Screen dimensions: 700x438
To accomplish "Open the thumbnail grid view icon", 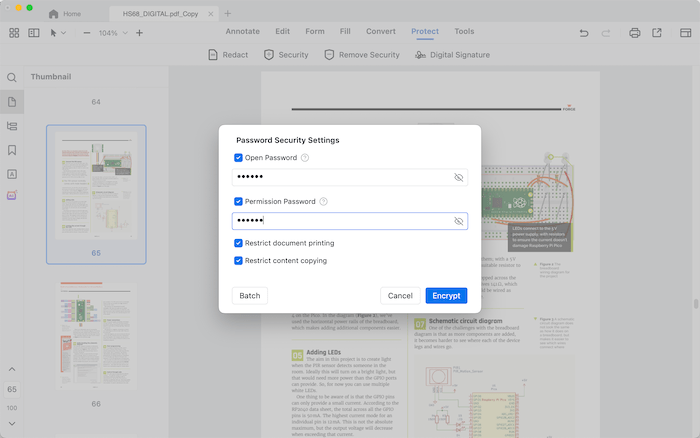I will [14, 33].
